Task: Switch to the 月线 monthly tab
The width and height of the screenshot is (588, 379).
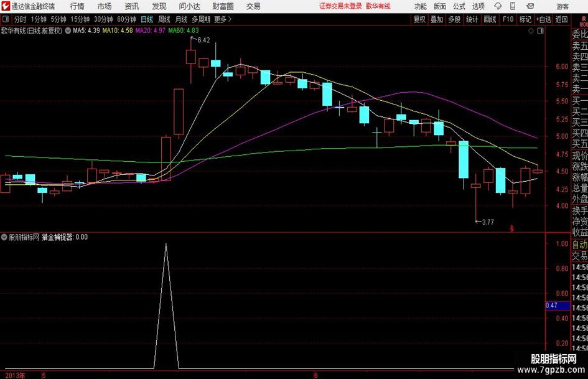Action: (182, 19)
